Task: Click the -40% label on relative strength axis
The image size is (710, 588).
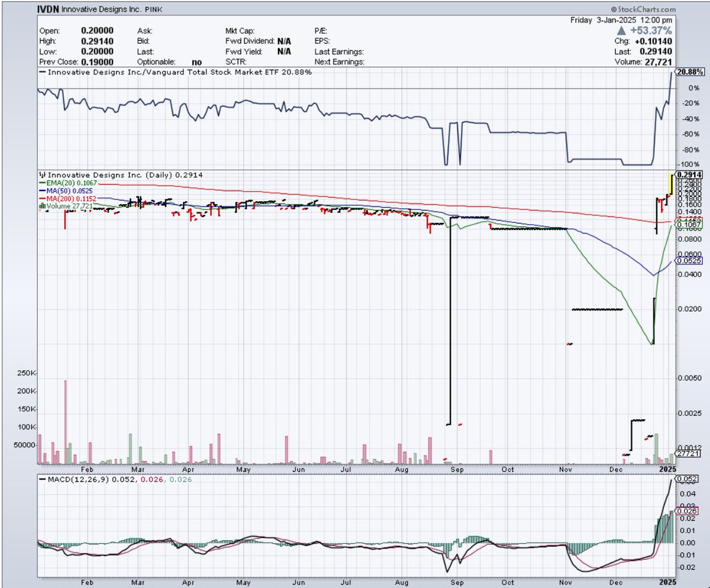Action: tap(690, 119)
